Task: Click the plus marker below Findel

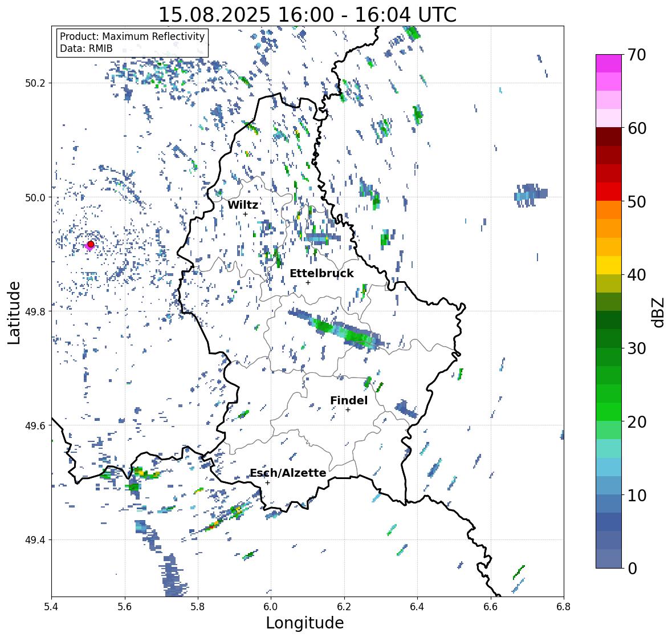Action: pyautogui.click(x=348, y=410)
